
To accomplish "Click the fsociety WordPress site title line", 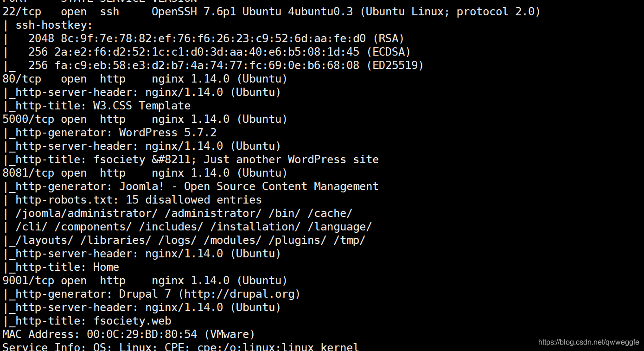I will pos(191,160).
